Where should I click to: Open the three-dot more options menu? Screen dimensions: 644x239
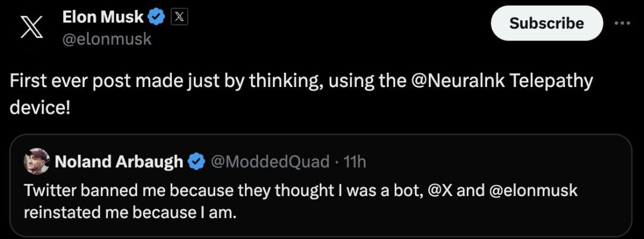point(621,23)
